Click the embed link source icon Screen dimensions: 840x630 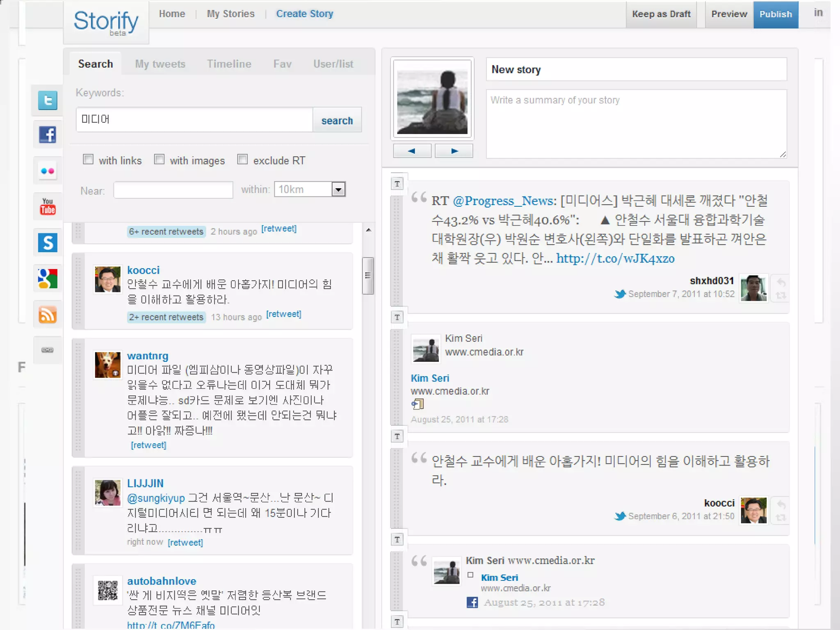point(48,350)
